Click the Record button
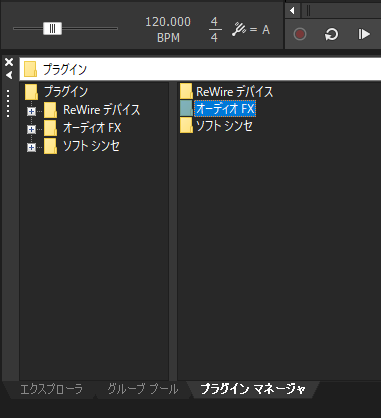 click(x=300, y=34)
